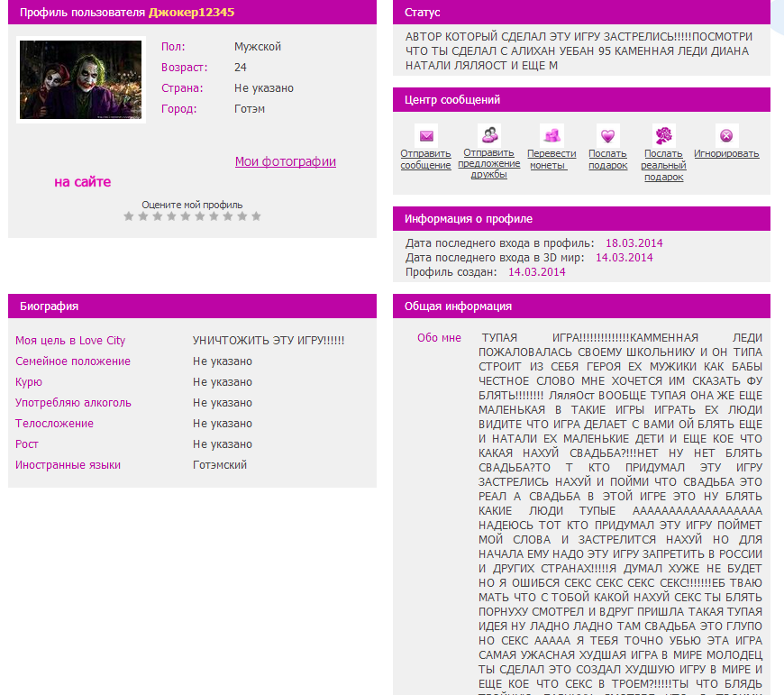Click the 'на сайте' online status text
This screenshot has width=784, height=695.
[x=83, y=182]
